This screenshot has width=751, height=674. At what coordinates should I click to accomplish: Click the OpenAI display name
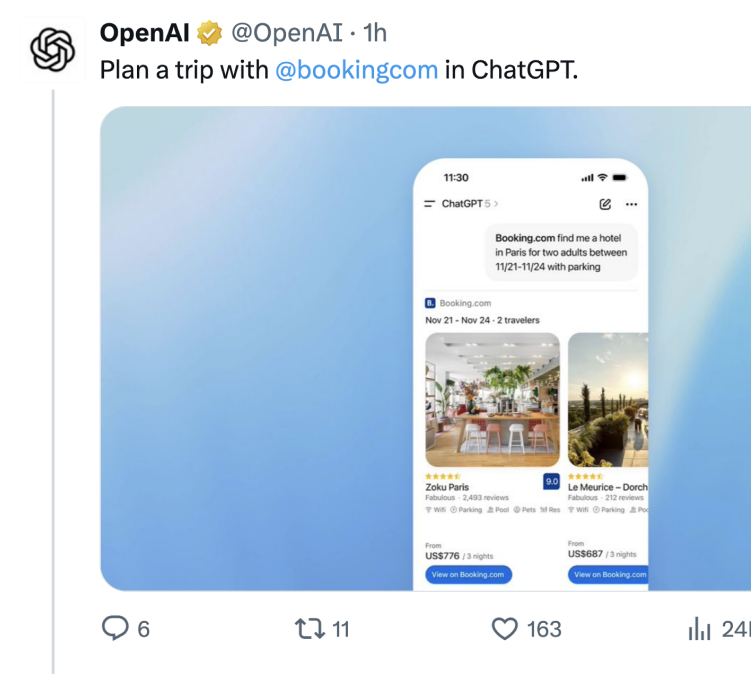144,34
